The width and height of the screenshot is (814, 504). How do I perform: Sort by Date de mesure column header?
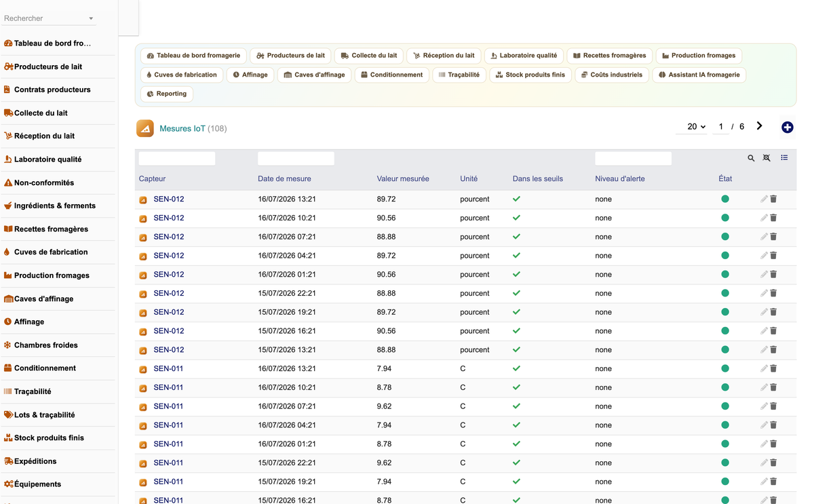(x=284, y=179)
